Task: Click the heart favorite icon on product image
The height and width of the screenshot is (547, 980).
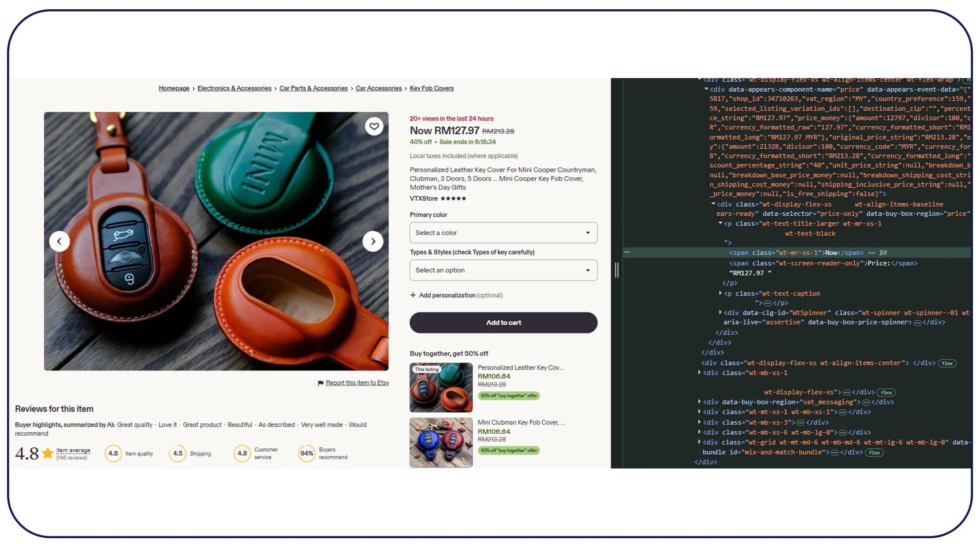Action: [374, 127]
